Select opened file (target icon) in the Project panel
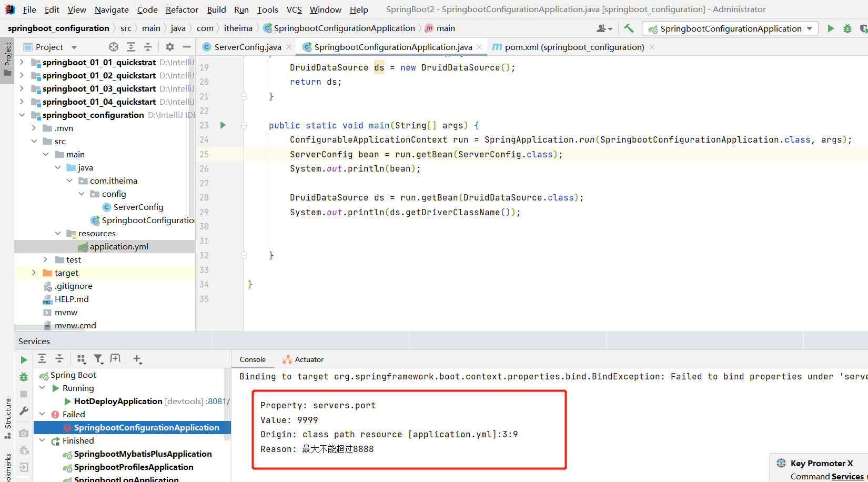 pos(114,47)
